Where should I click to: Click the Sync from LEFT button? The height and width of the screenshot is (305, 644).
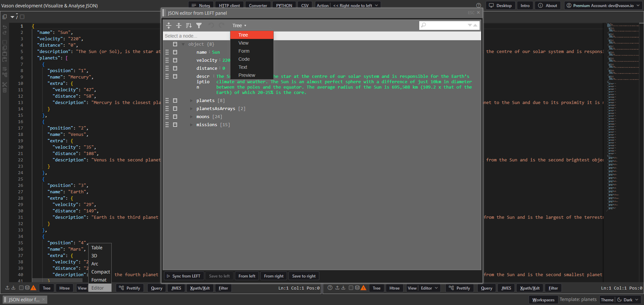(x=183, y=276)
